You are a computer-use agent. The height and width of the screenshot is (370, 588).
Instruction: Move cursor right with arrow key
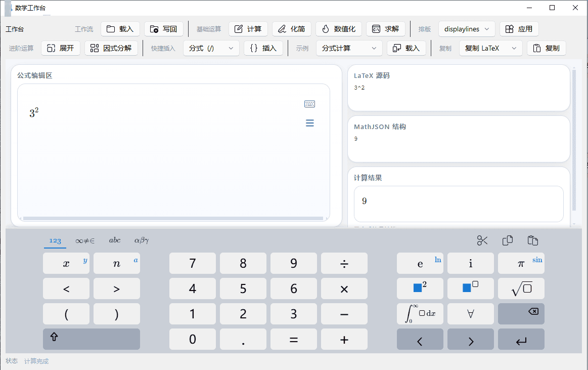(470, 339)
